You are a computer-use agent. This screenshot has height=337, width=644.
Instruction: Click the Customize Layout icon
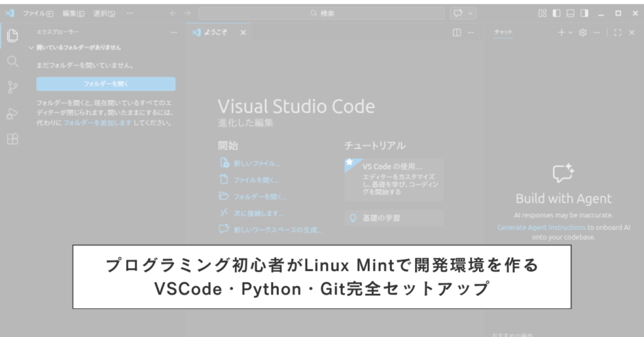click(x=543, y=13)
